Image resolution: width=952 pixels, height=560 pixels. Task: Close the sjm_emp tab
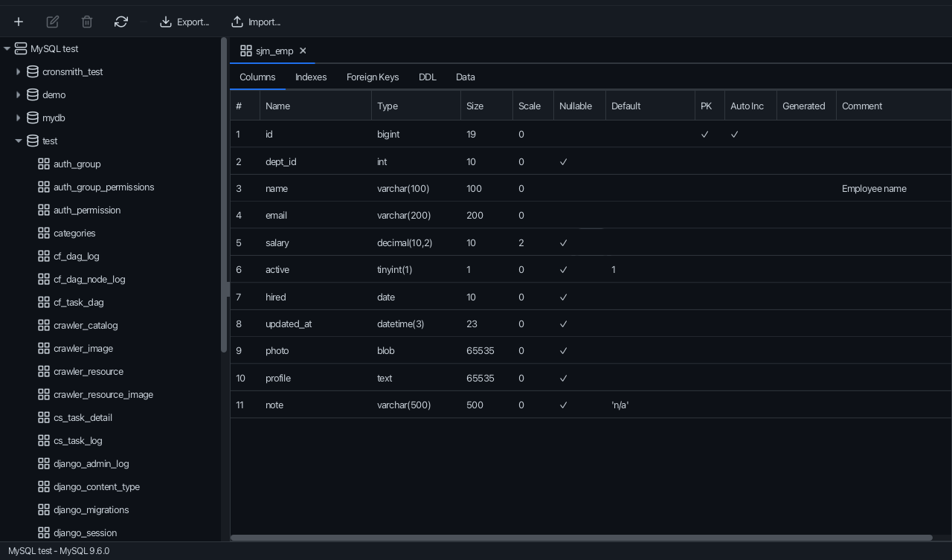(303, 51)
